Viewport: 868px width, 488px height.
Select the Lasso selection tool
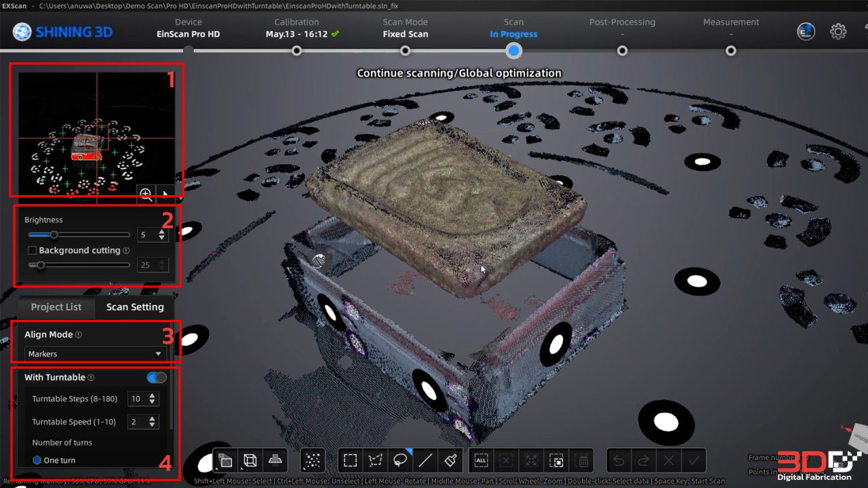tap(399, 460)
